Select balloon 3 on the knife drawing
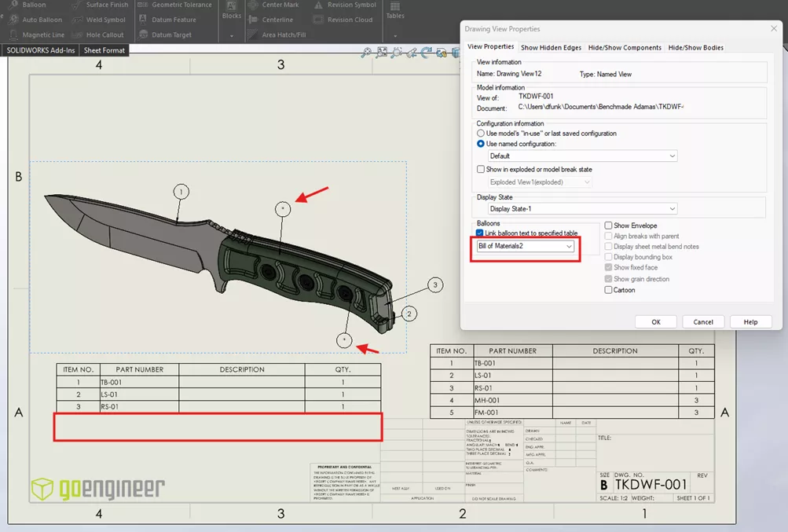The image size is (788, 532). coord(434,284)
